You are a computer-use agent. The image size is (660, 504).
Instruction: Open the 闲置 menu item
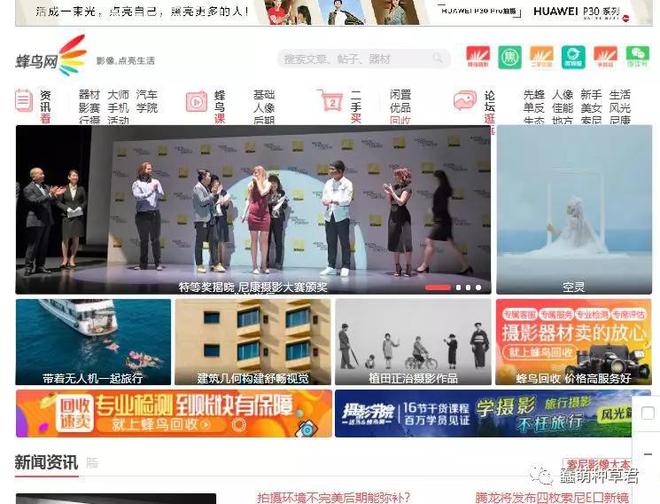point(400,95)
